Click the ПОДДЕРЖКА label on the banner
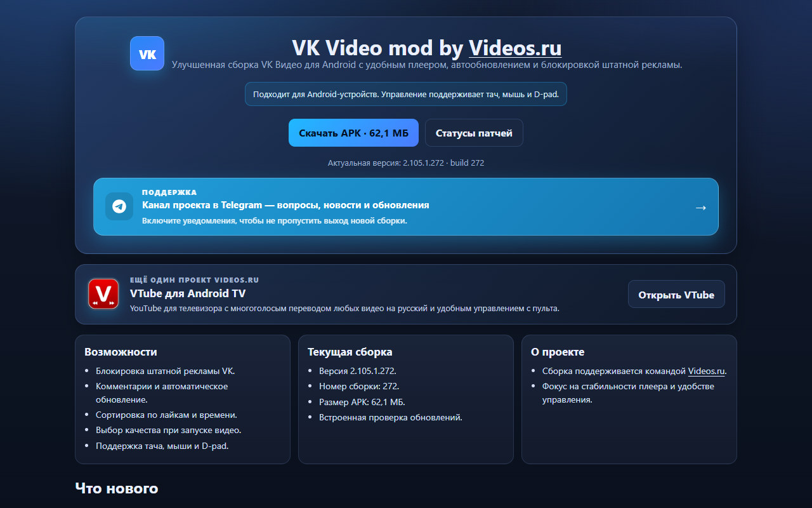Screen dimensions: 812x508 point(169,192)
